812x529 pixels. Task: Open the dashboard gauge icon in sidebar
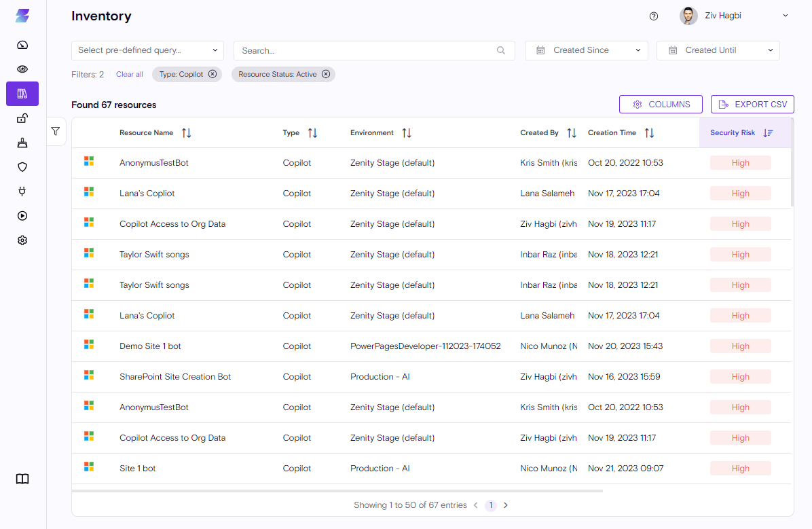22,45
